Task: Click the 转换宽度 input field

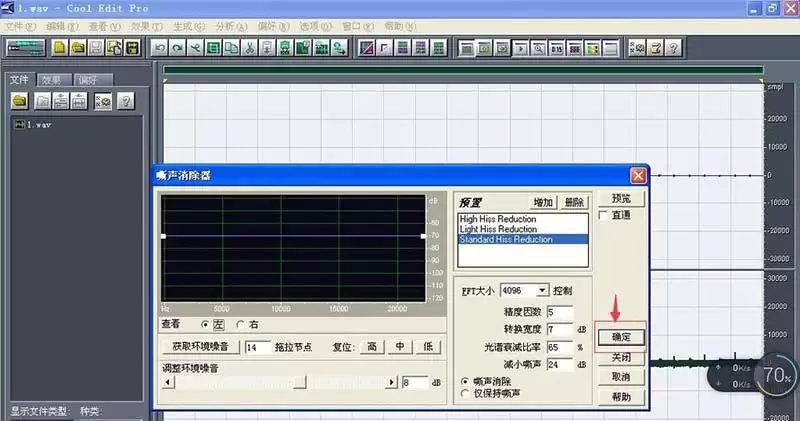Action: pyautogui.click(x=559, y=329)
